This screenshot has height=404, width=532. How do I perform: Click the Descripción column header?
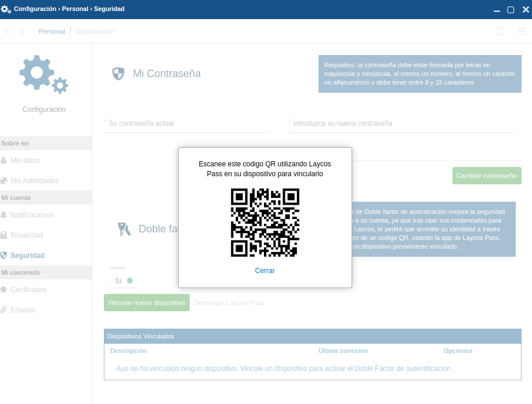[x=128, y=351]
